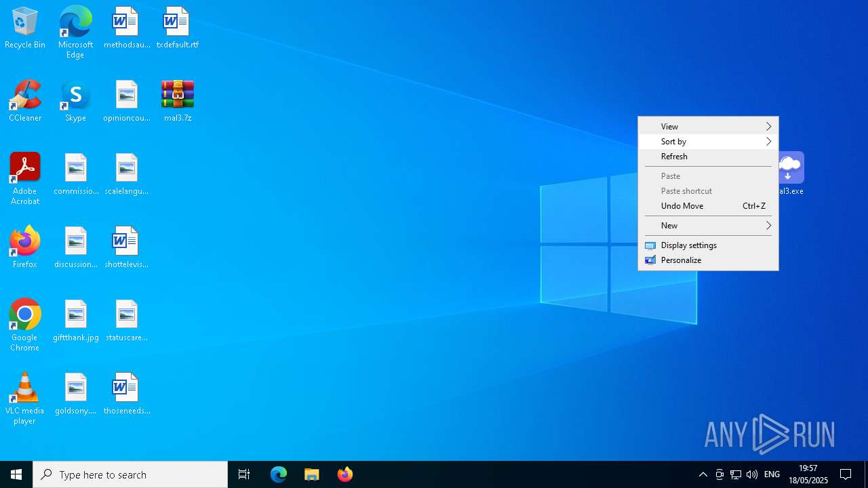Viewport: 868px width, 488px height.
Task: Open File Explorer from the taskbar
Action: 312,474
